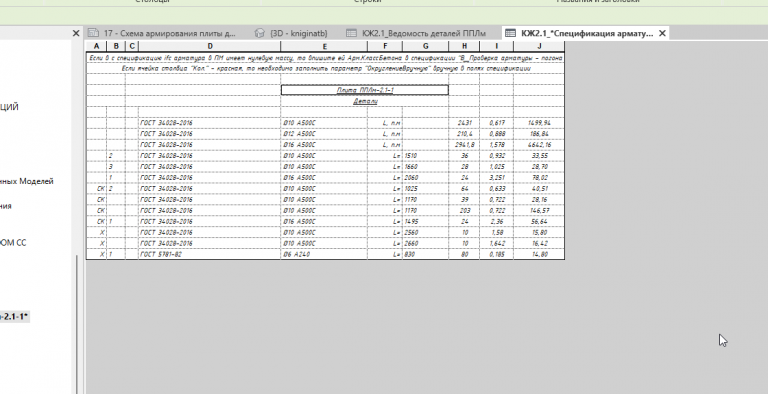Click the 'СК' cell in the L=1025 row

click(96, 189)
